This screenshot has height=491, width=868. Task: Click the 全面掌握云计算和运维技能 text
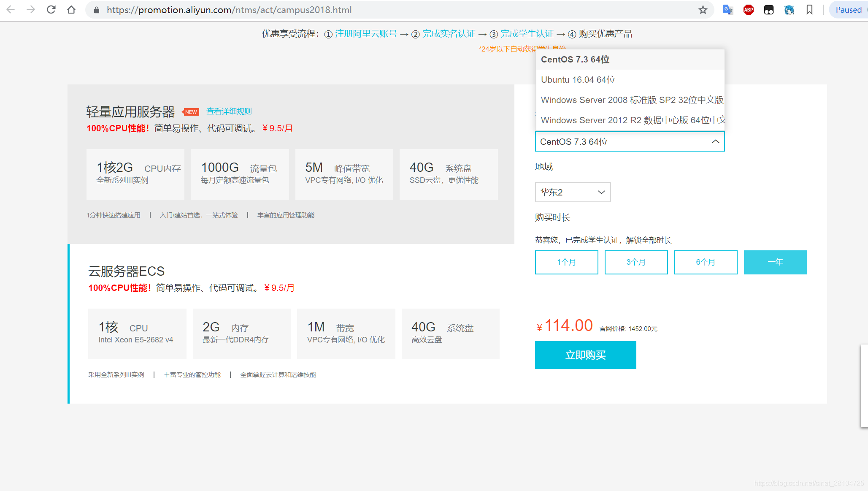pyautogui.click(x=278, y=375)
